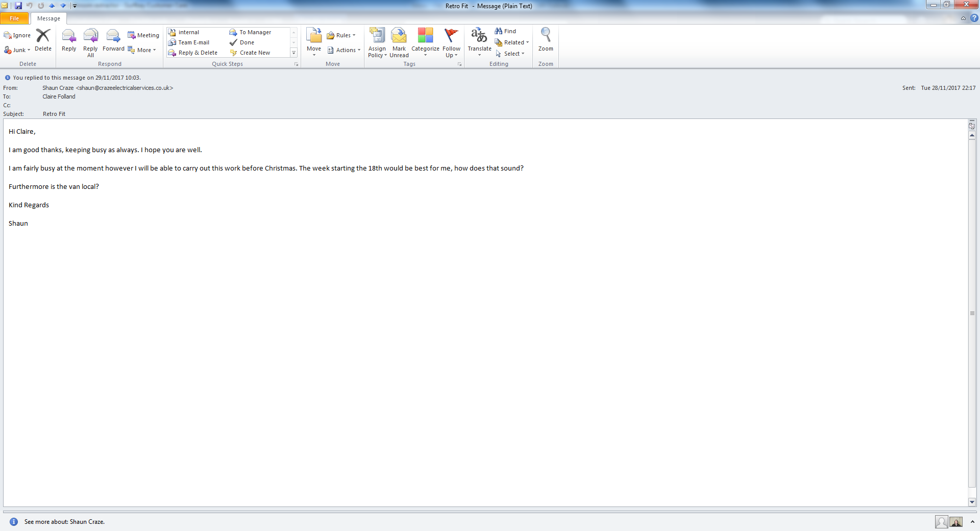Screen dimensions: 980x531
Task: Click the Undo icon in quick access toolbar
Action: click(x=30, y=6)
